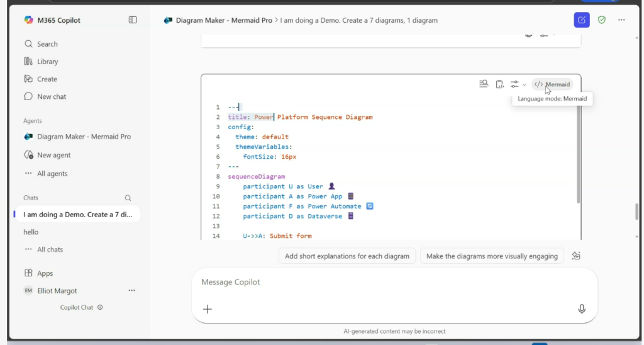Click "Make the diagrams more visually engaging" suggestion
The width and height of the screenshot is (644, 345).
[x=492, y=256]
